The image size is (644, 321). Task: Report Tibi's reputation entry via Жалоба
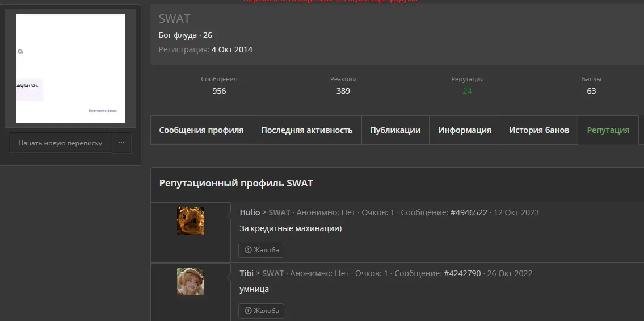click(261, 311)
